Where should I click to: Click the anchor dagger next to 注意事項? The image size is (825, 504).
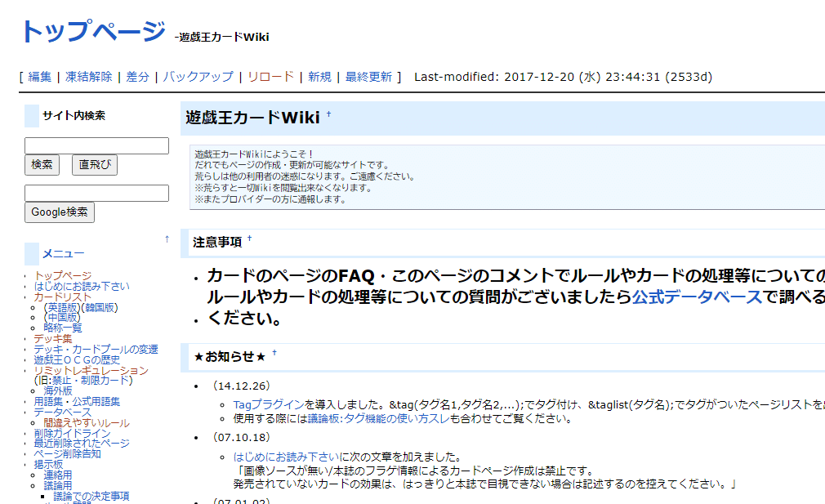pyautogui.click(x=249, y=239)
